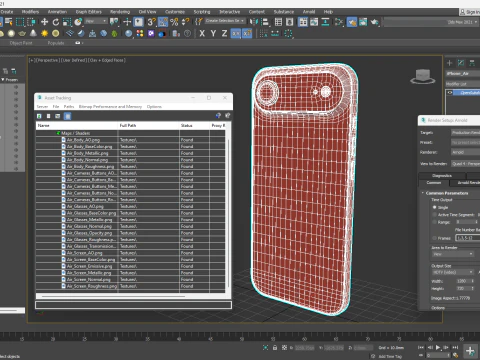
Task: Open the Modifiers menu
Action: (30, 12)
